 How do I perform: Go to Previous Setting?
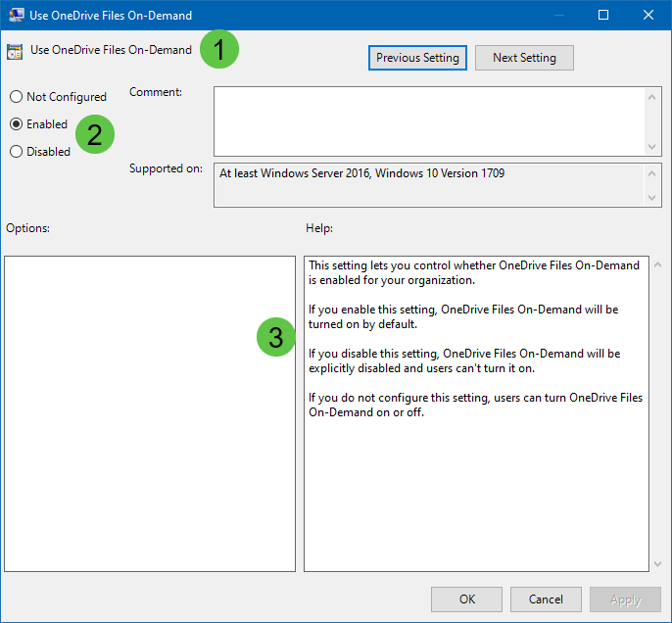(x=417, y=58)
